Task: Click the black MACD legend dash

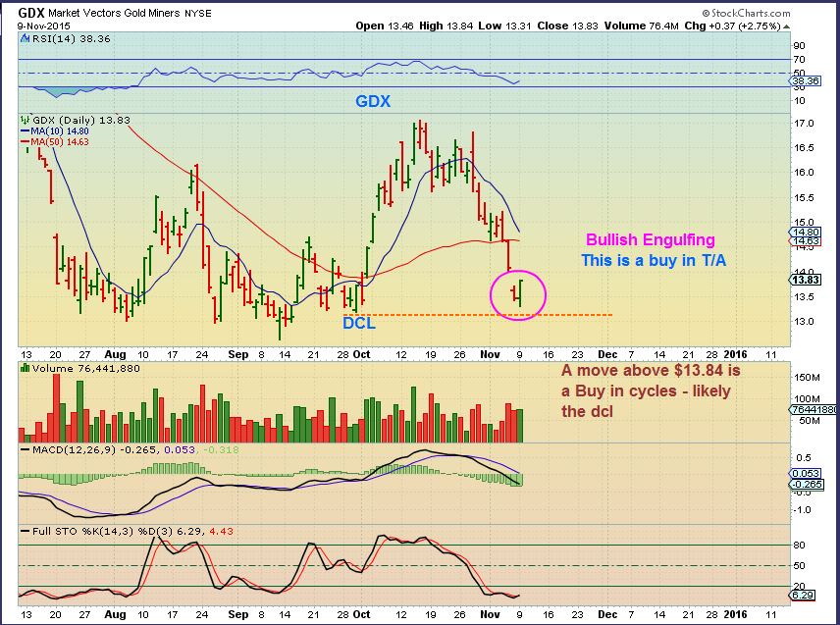Action: 25,450
